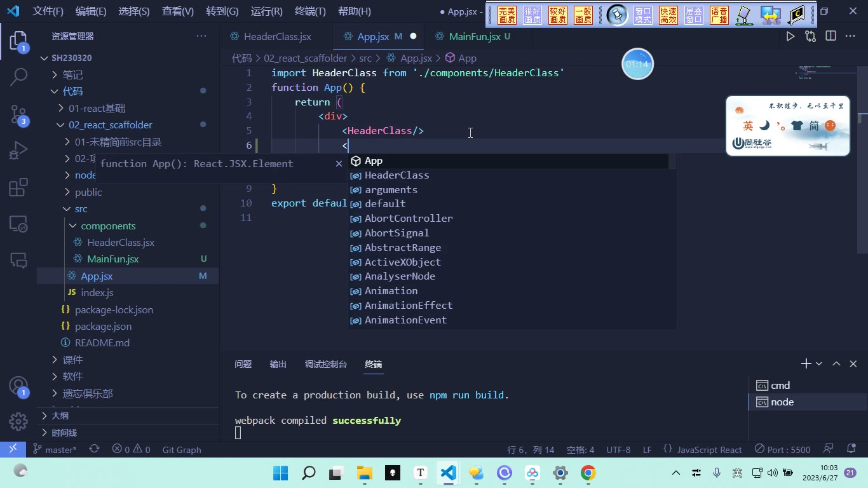Open Explorer panel more actions ellipsis
Screen dimensions: 868x488
tap(201, 36)
